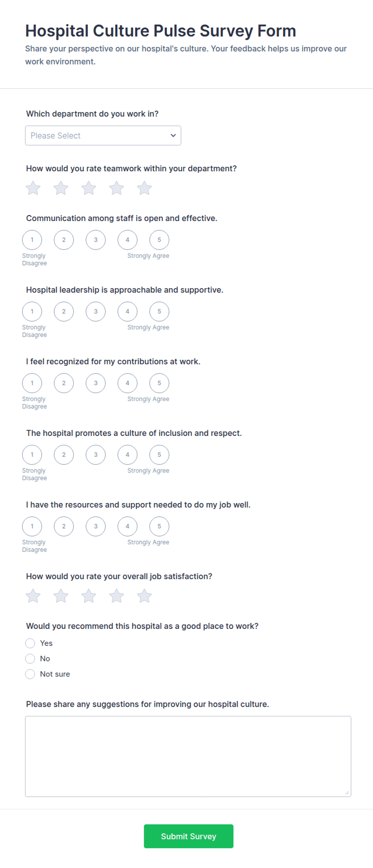Click the suggestions text area
The image size is (373, 868).
pos(188,756)
